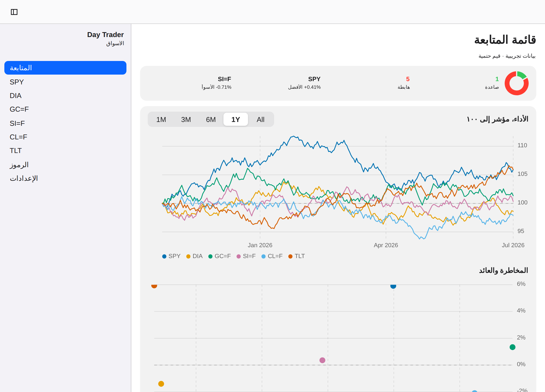Toggle SI=F series in chart legend
This screenshot has height=392, width=545.
pos(246,256)
